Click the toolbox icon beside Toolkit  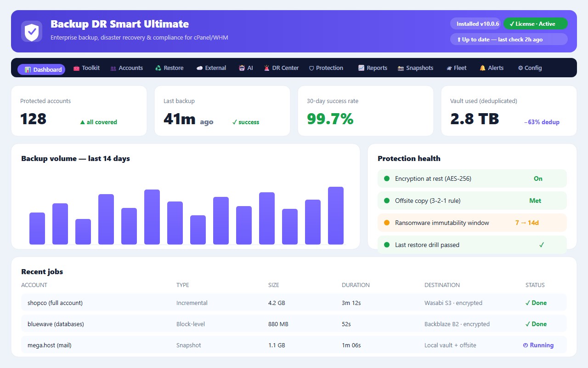point(76,68)
